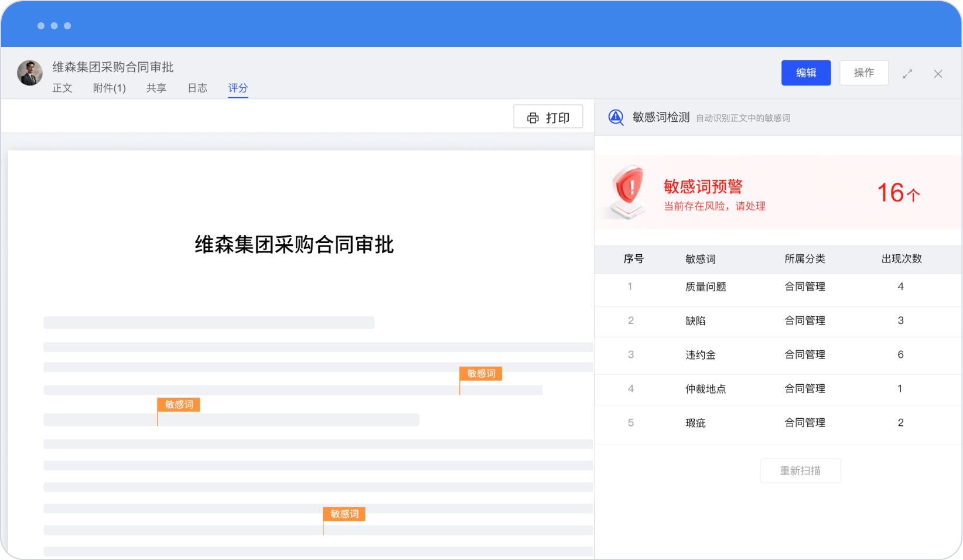963x560 pixels.
Task: Click the printer icon in Print button
Action: (x=532, y=118)
